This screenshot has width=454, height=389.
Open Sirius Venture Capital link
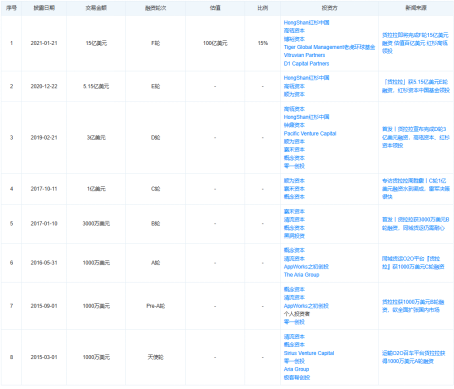pyautogui.click(x=309, y=353)
